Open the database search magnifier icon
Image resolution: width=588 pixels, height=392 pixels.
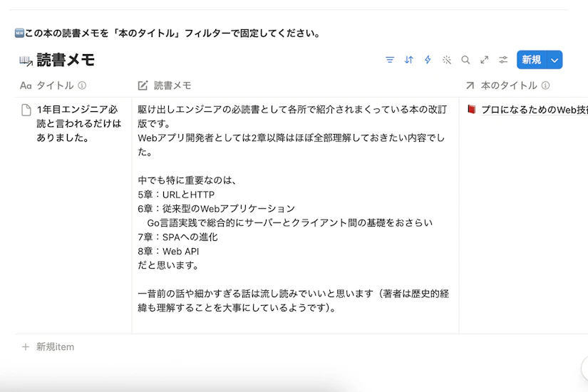pyautogui.click(x=465, y=60)
